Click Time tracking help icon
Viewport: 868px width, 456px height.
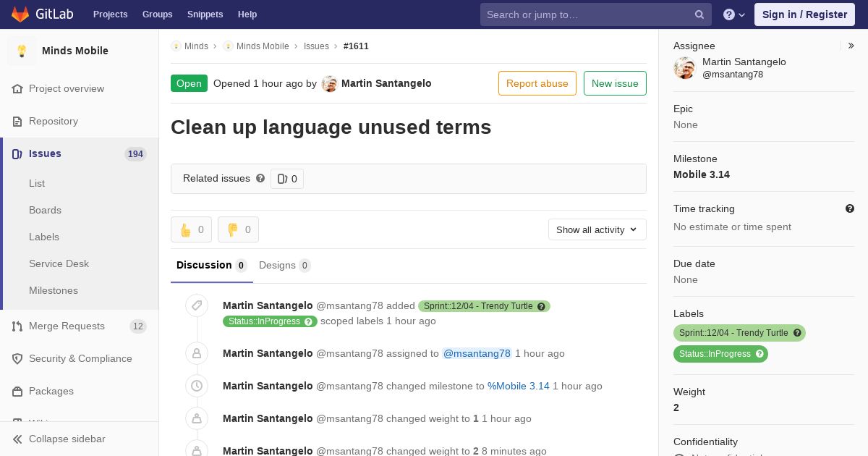click(850, 208)
